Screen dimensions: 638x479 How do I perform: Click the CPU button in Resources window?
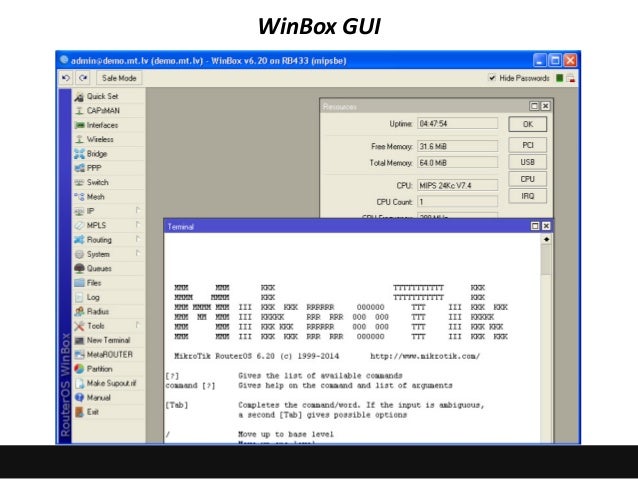(527, 179)
